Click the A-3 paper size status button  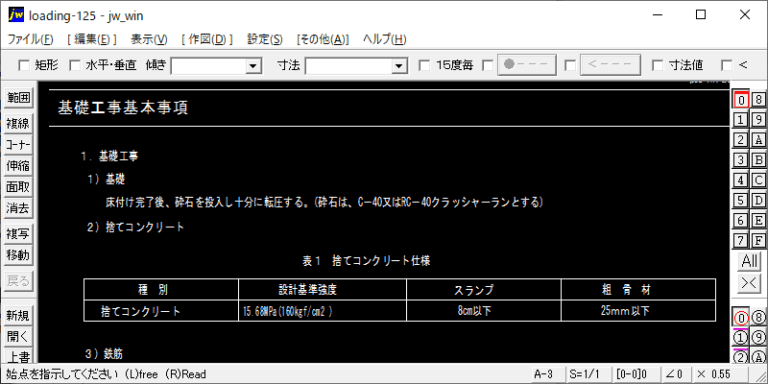547,374
